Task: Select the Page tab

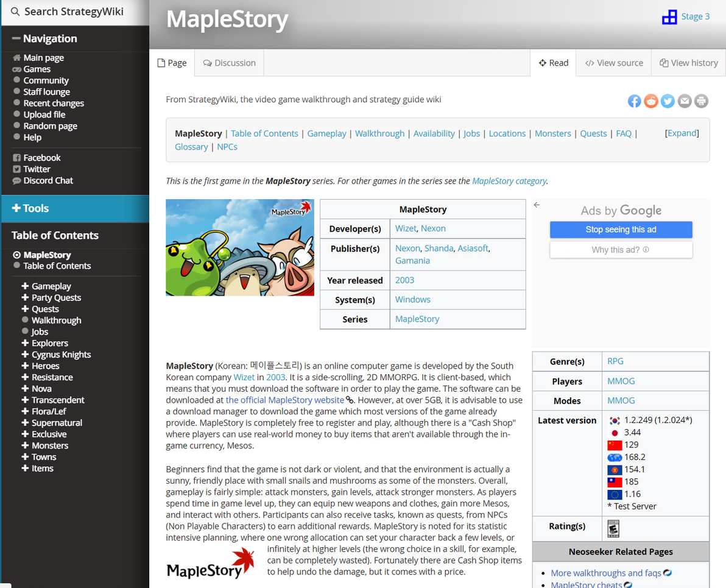Action: 172,63
